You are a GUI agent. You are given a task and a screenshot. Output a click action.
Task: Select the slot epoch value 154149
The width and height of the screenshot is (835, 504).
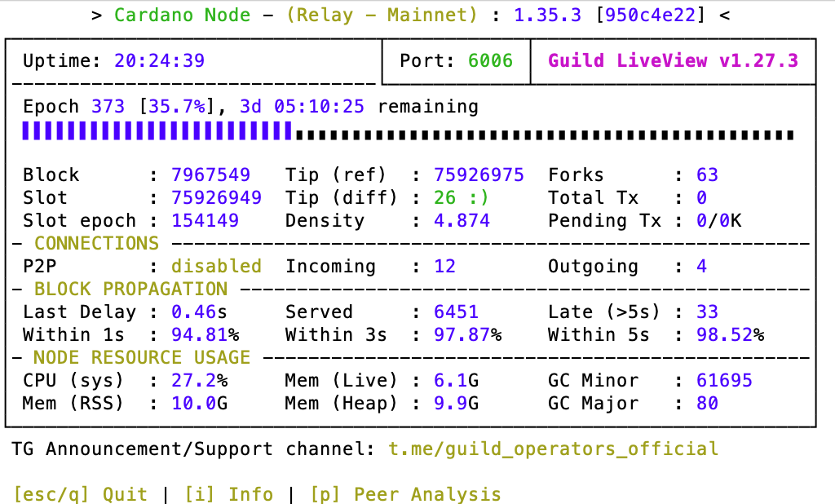coord(205,220)
